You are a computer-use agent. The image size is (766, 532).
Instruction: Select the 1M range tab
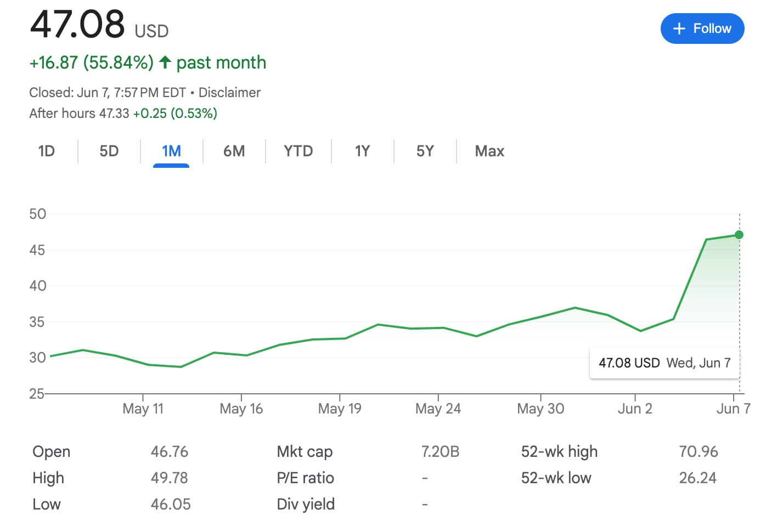(171, 151)
